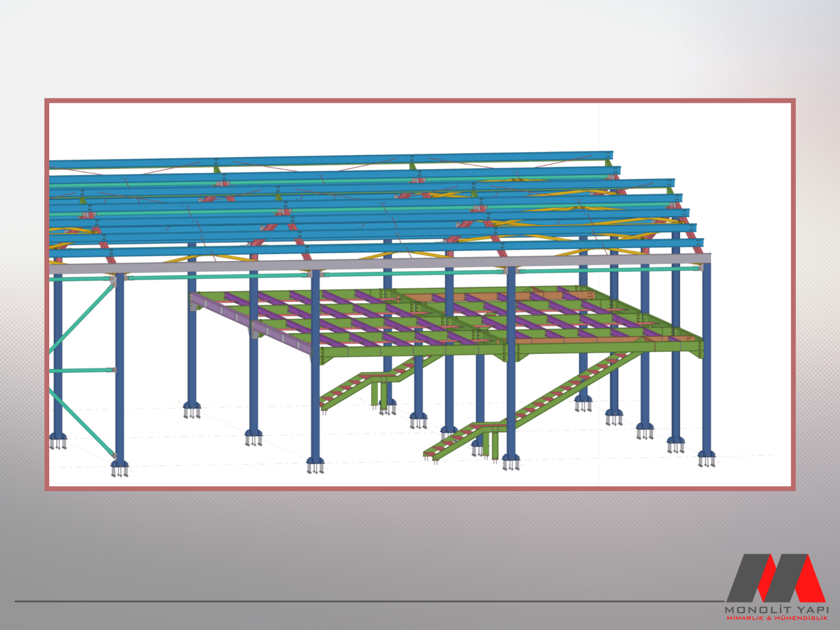Click the Monolit Yapı M logo
Screen dimensions: 840x630
click(x=775, y=578)
